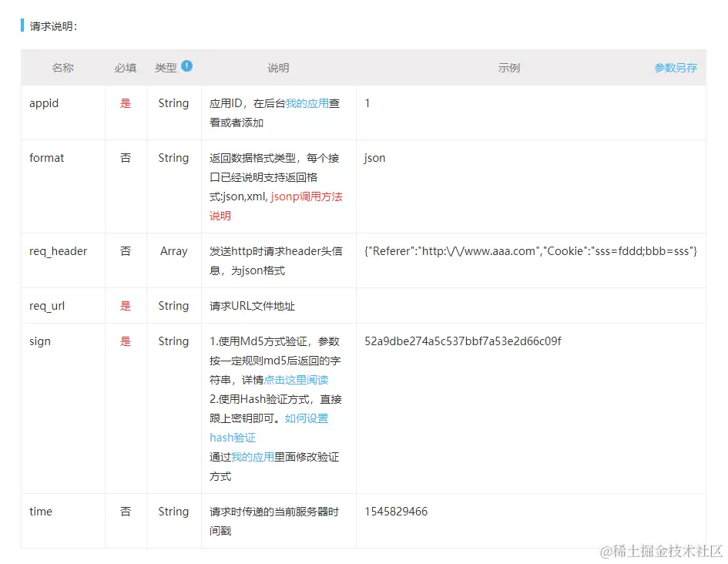Click the 否 in time row
This screenshot has height=564, width=728.
[126, 511]
